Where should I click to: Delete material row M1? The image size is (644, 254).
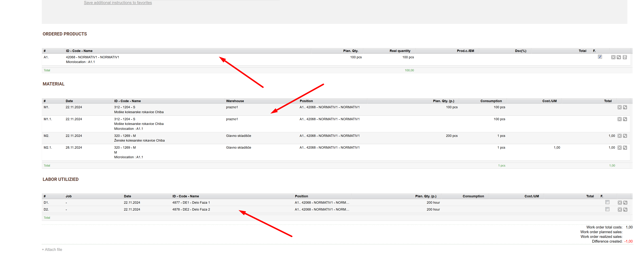pos(619,107)
